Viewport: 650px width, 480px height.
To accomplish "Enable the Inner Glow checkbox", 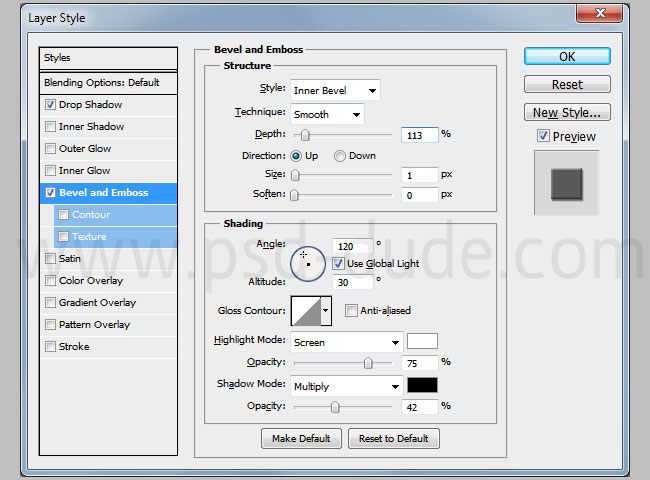I will coord(50,170).
